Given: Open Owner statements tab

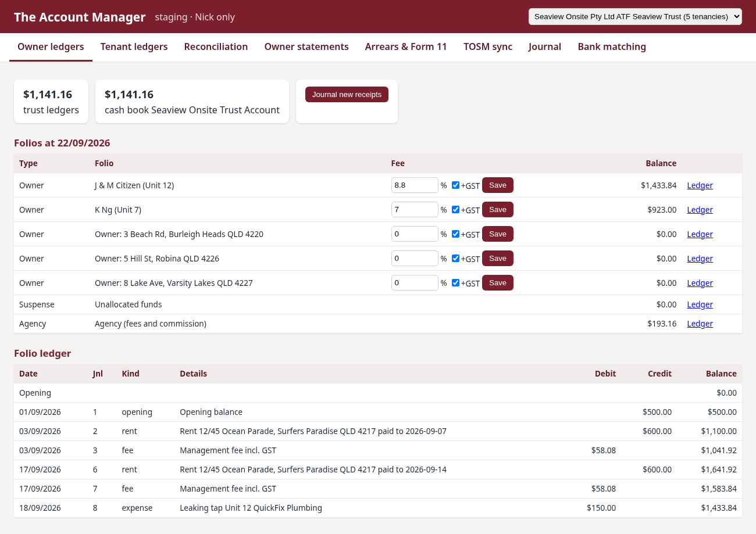Looking at the screenshot, I should point(306,47).
